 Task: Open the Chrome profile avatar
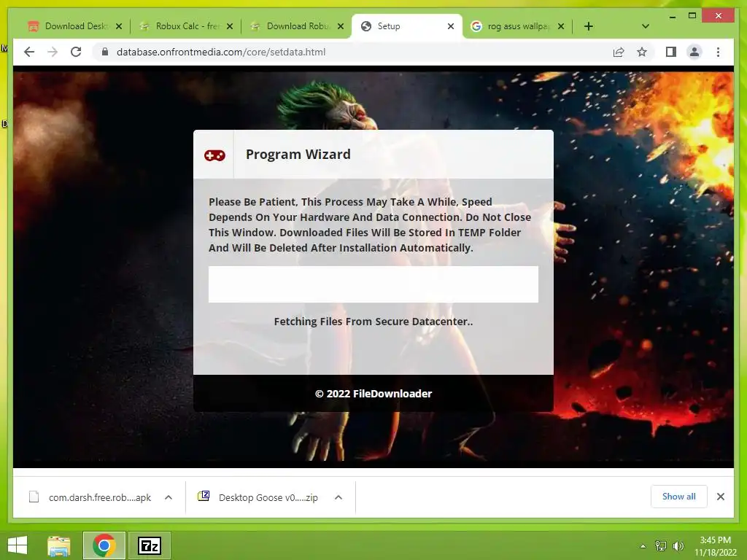click(x=694, y=52)
